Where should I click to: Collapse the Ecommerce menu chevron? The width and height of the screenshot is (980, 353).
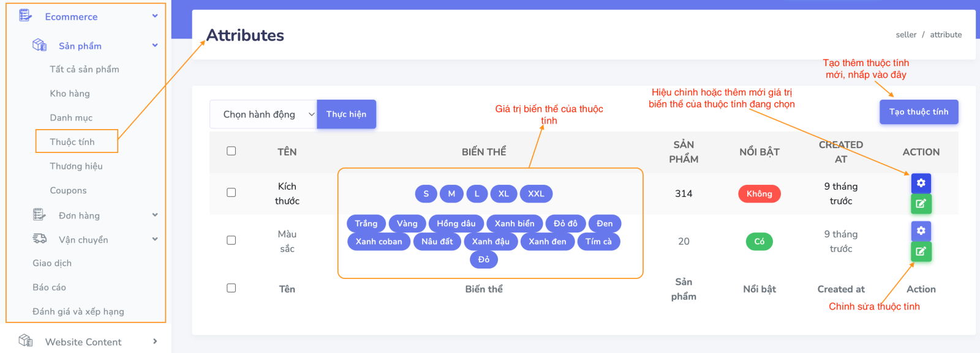[155, 16]
